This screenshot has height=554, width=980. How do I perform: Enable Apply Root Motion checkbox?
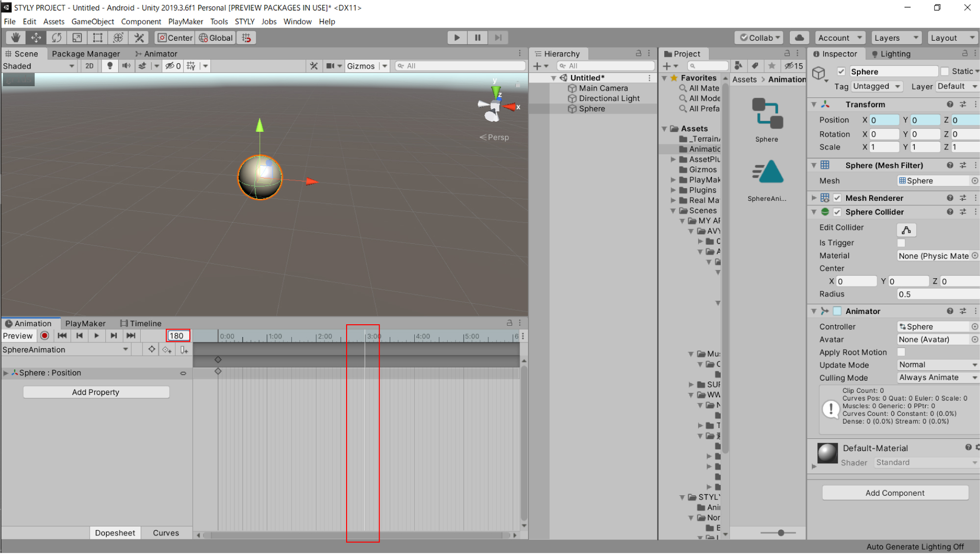pos(901,352)
